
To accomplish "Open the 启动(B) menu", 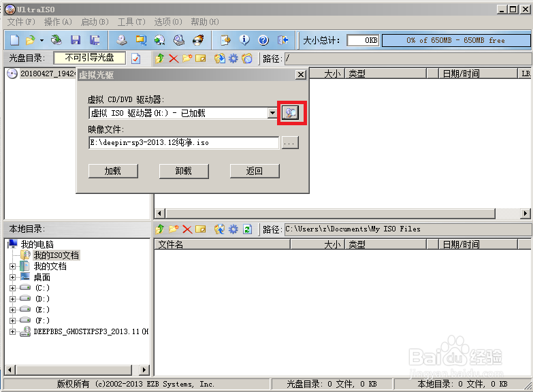I will (x=95, y=22).
